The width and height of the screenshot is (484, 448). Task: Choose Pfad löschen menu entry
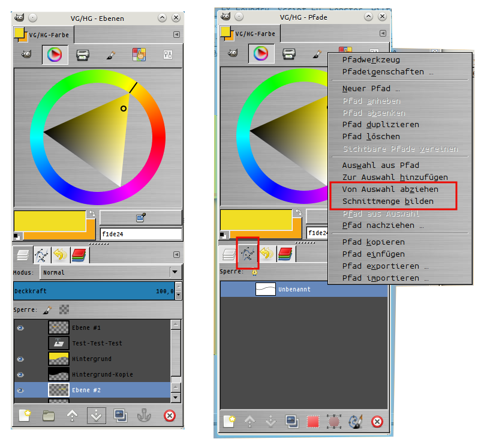click(371, 137)
